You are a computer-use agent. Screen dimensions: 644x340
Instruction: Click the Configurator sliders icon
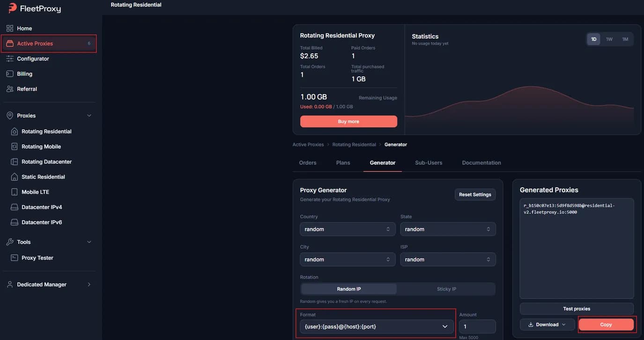click(x=10, y=59)
